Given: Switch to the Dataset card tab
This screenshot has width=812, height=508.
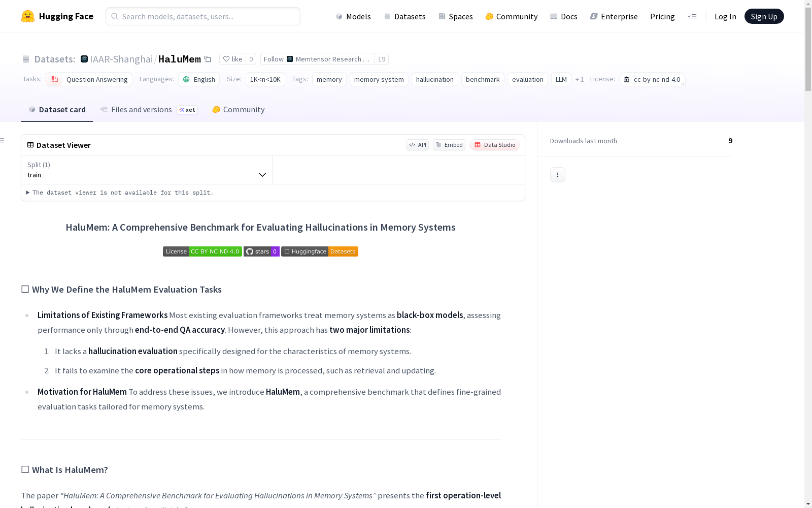Looking at the screenshot, I should (57, 110).
